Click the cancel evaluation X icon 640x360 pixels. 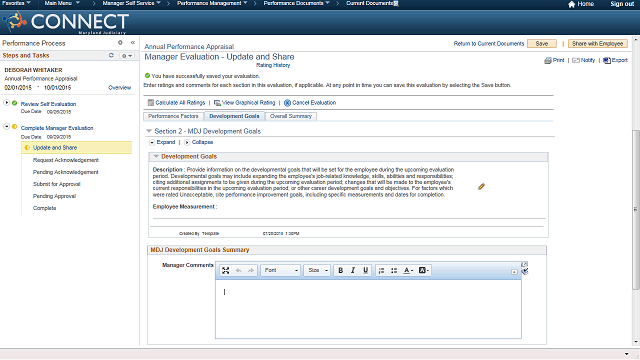(287, 103)
